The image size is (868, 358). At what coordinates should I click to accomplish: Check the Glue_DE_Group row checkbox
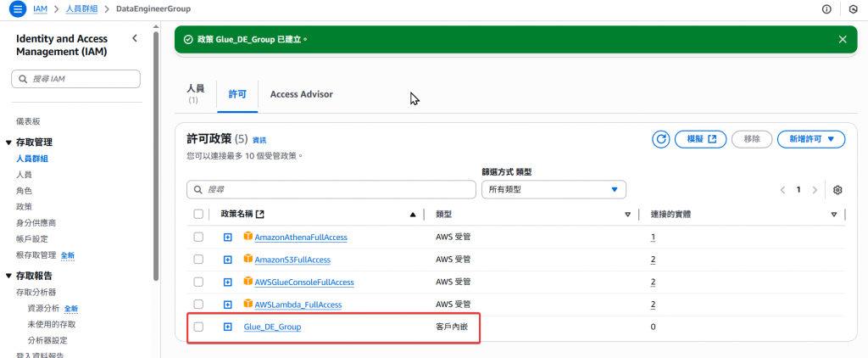click(x=198, y=327)
